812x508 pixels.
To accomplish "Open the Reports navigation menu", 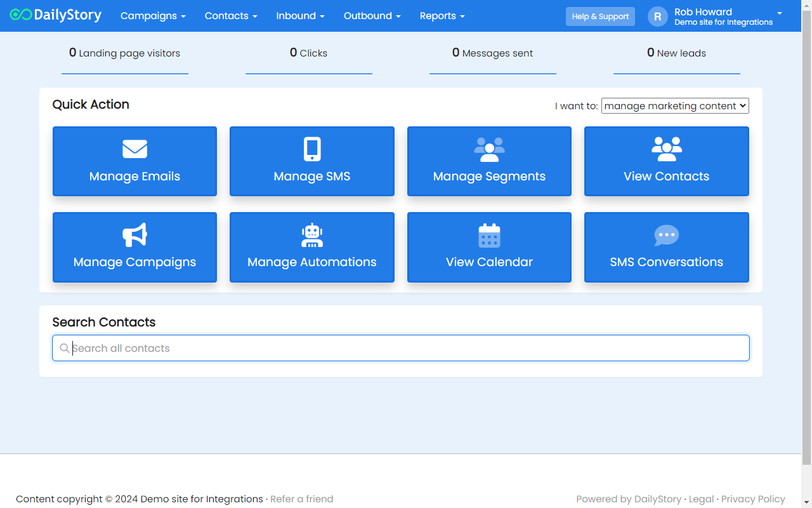I will (442, 16).
